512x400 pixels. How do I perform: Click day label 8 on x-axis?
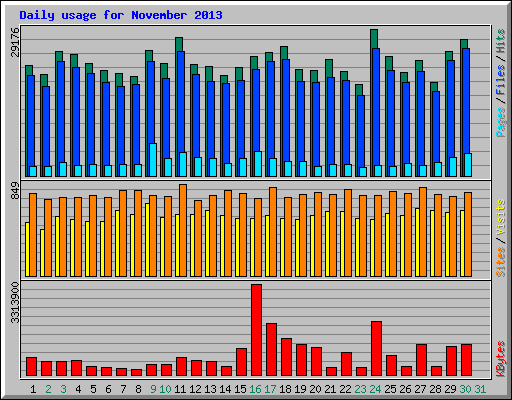point(138,389)
